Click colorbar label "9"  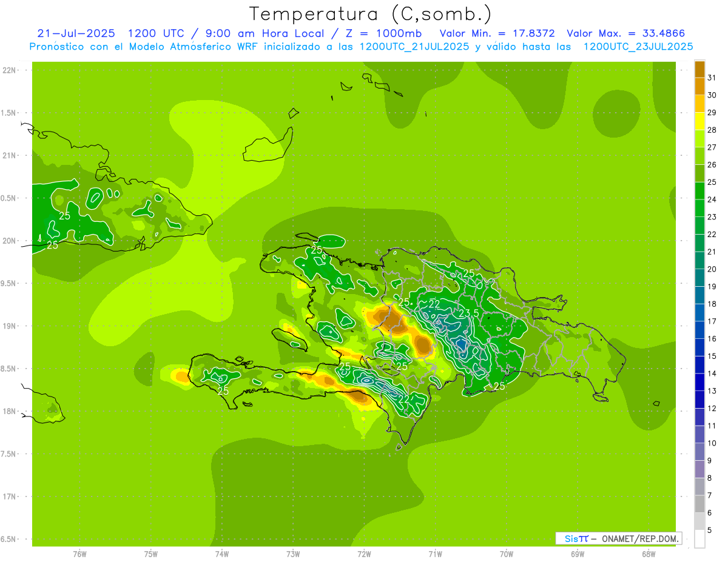[x=710, y=461]
